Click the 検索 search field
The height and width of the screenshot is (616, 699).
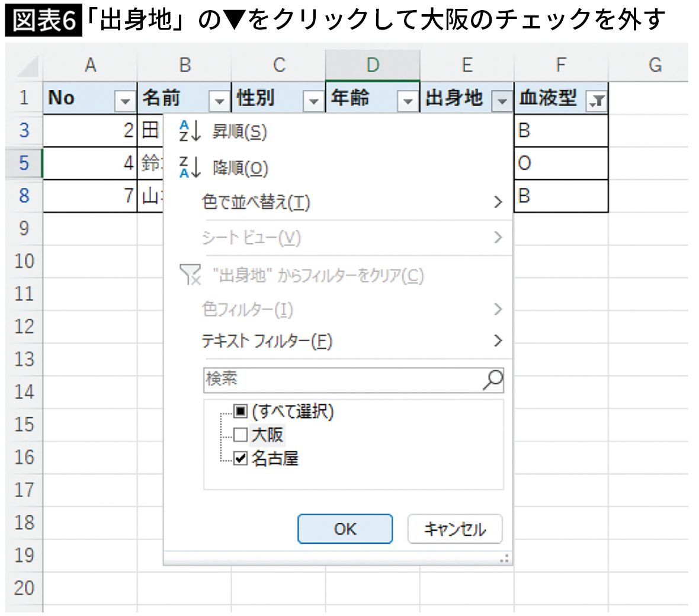tap(342, 379)
